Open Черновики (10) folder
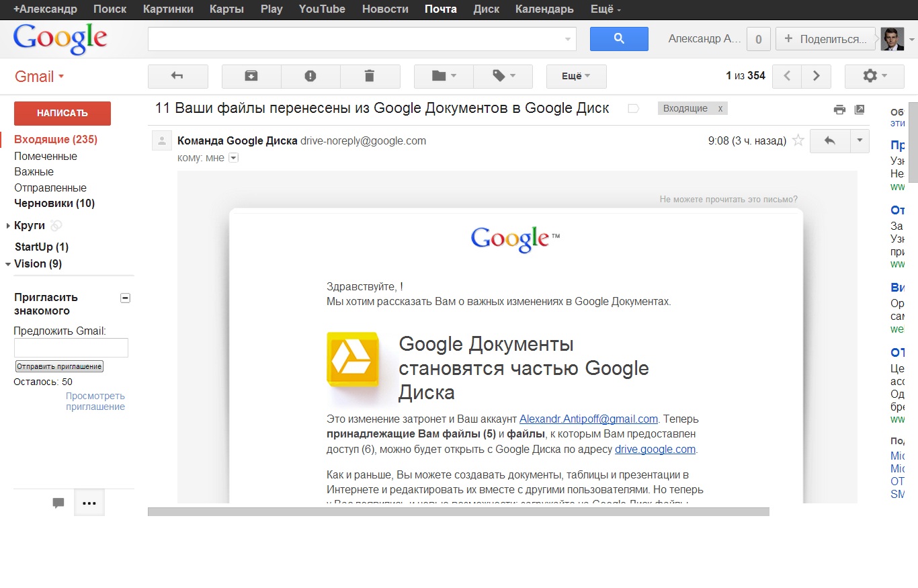 click(54, 204)
